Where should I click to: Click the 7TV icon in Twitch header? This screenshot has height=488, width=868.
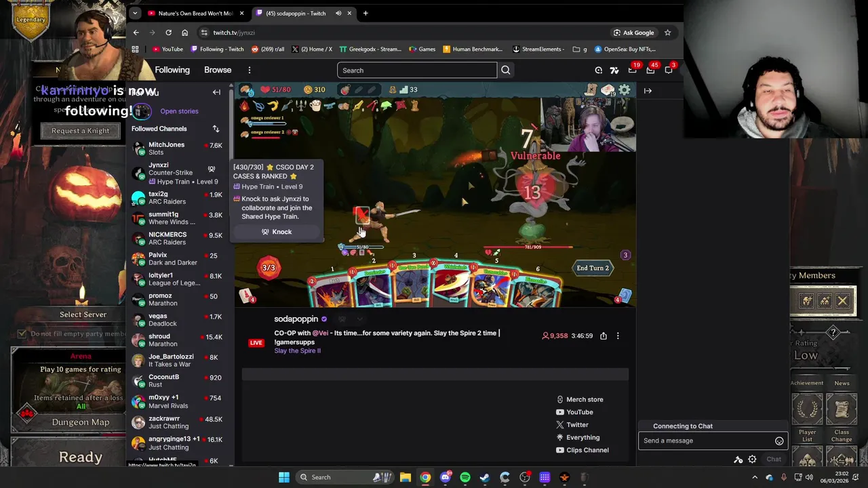pos(614,70)
